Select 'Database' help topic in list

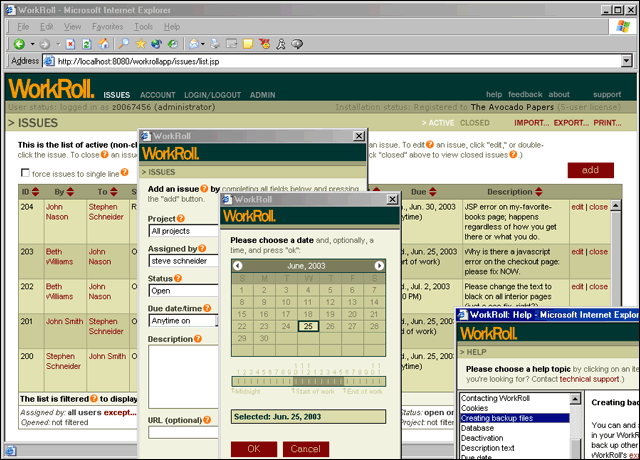point(477,428)
